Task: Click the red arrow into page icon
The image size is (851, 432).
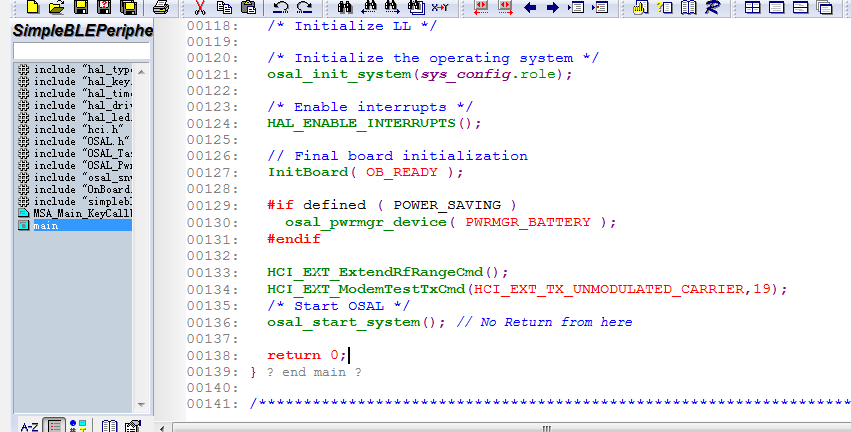Action: tap(600, 7)
